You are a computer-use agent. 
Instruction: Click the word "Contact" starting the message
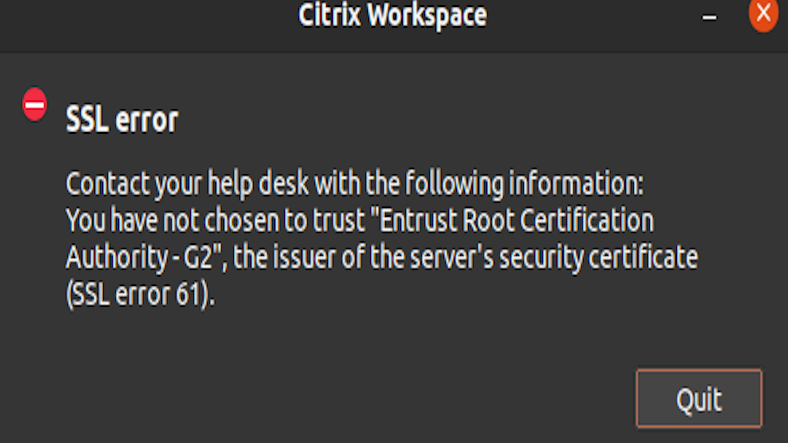tap(109, 185)
